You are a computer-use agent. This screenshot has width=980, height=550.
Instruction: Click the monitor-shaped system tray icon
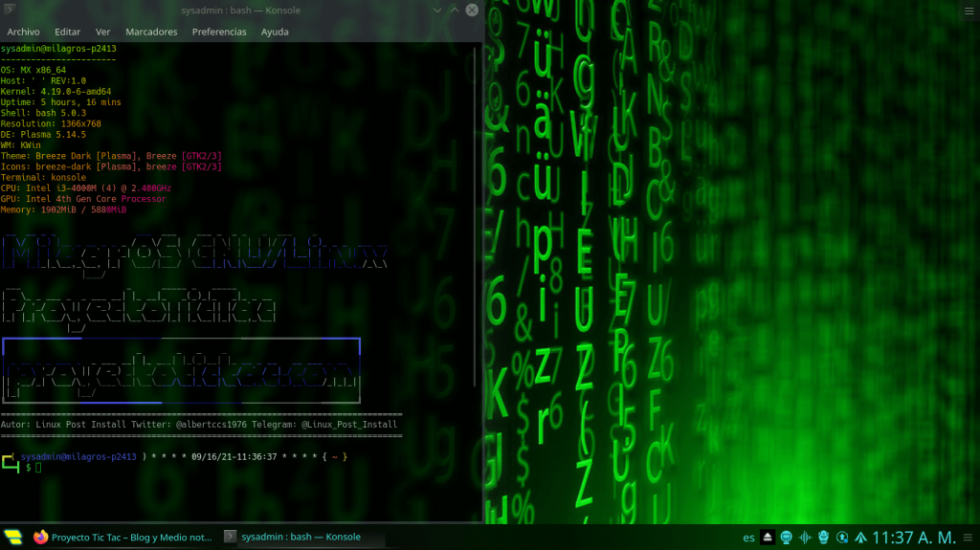coord(786,538)
